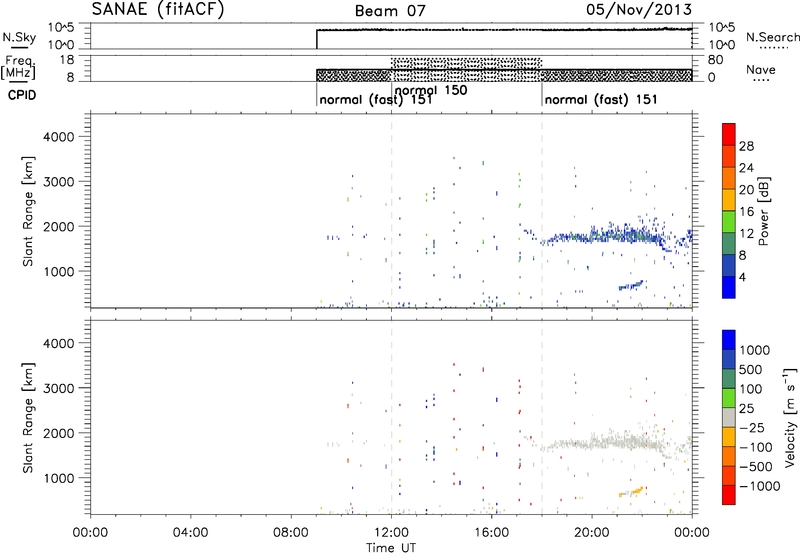The width and height of the screenshot is (800, 554).
Task: Click the N.Sky noise trace line
Action: click(504, 30)
